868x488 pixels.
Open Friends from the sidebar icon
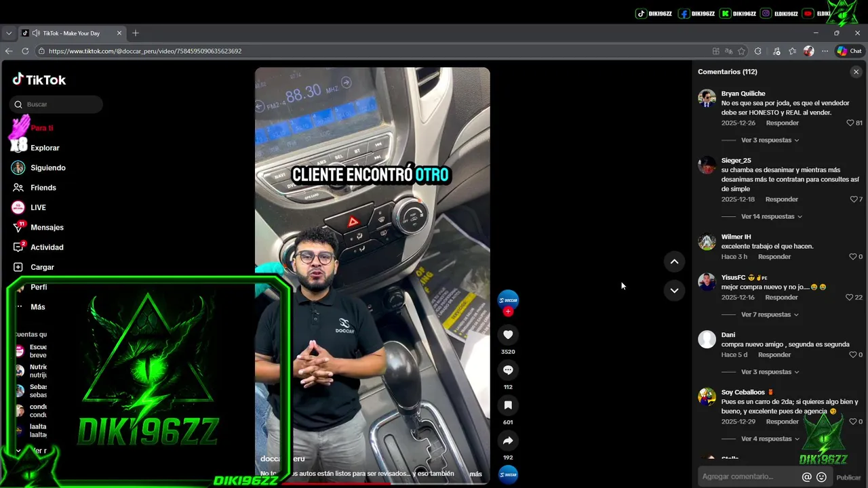tap(18, 188)
